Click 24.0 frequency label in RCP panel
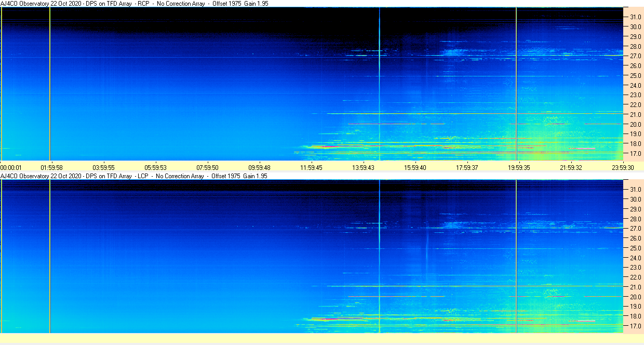Viewport: 644px width, 345px height. (x=635, y=85)
